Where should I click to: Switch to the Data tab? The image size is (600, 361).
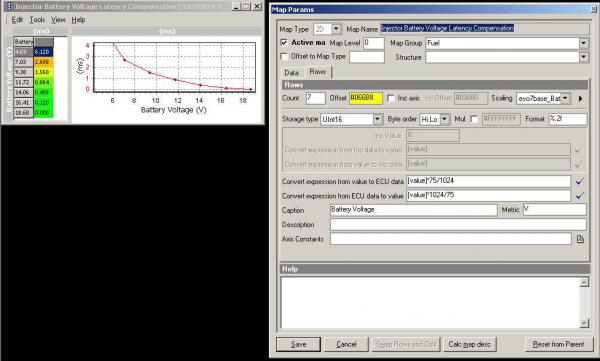coord(291,72)
